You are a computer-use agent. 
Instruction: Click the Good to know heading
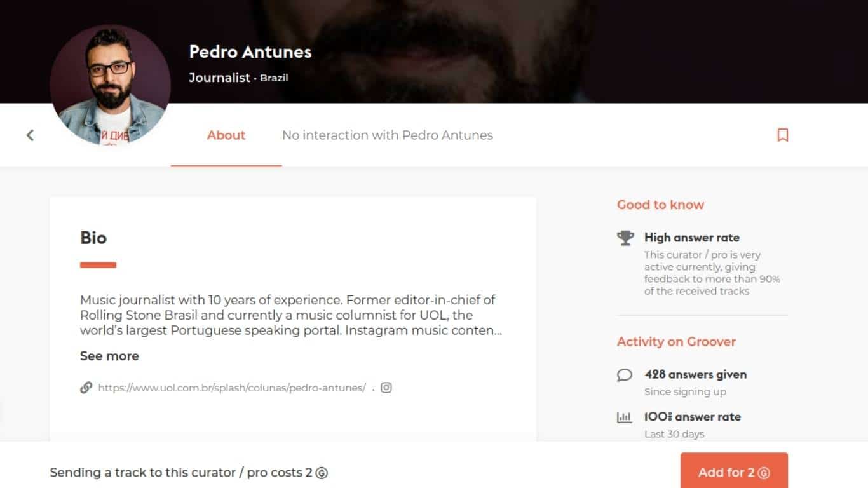tap(660, 205)
